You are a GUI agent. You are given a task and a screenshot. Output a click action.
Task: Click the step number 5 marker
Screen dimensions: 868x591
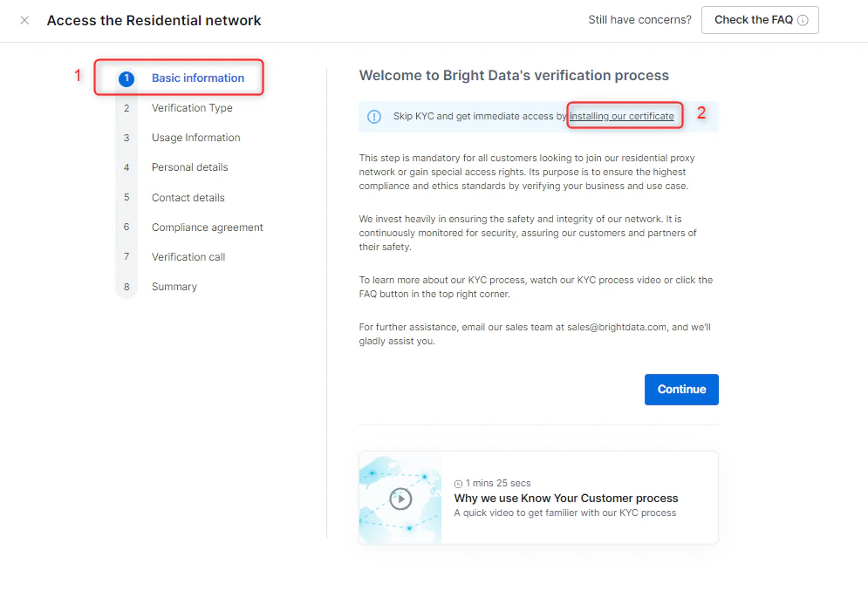(126, 197)
